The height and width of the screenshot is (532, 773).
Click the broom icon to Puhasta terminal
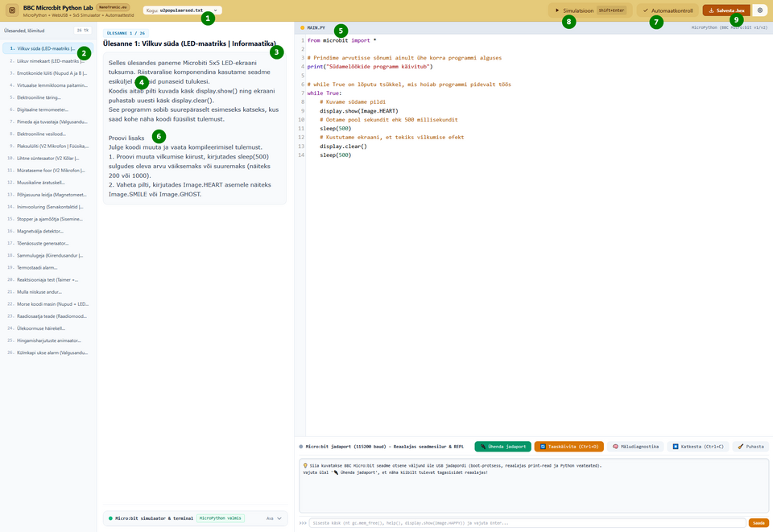(x=741, y=447)
